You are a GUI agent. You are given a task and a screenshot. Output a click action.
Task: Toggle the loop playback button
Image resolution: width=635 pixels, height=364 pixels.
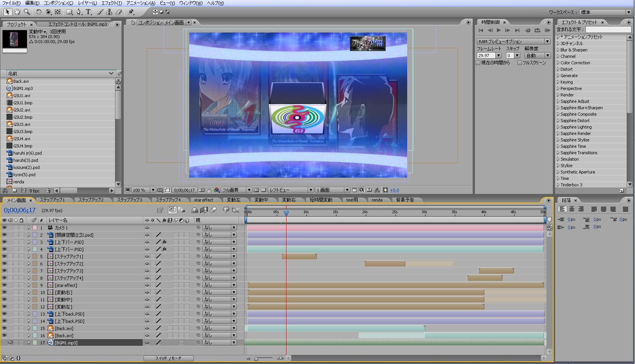point(537,30)
